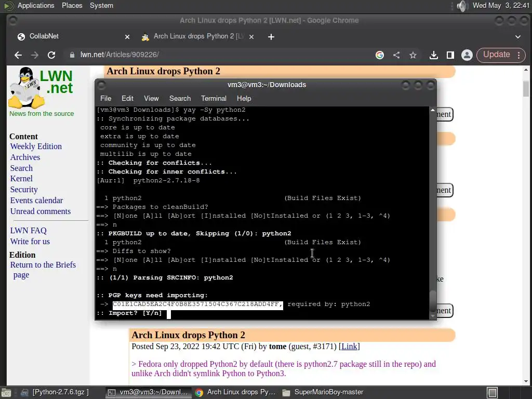Viewport: 532px width, 399px height.
Task: Bookmark this page with the star
Action: tap(413, 55)
